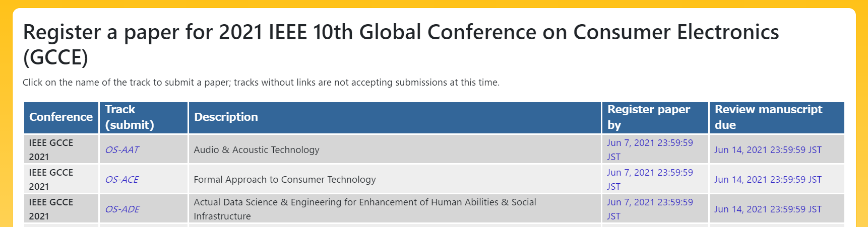This screenshot has width=868, height=227.
Task: Click the page title about GCCE registration
Action: click(x=401, y=44)
